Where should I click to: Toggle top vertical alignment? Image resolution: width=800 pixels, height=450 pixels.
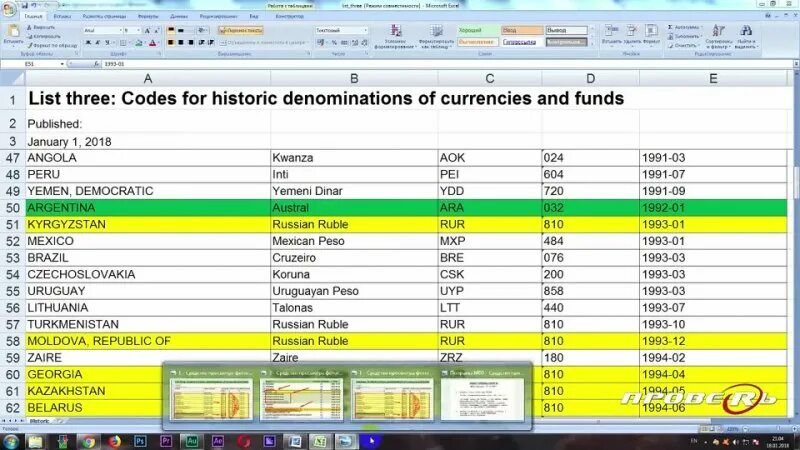171,31
